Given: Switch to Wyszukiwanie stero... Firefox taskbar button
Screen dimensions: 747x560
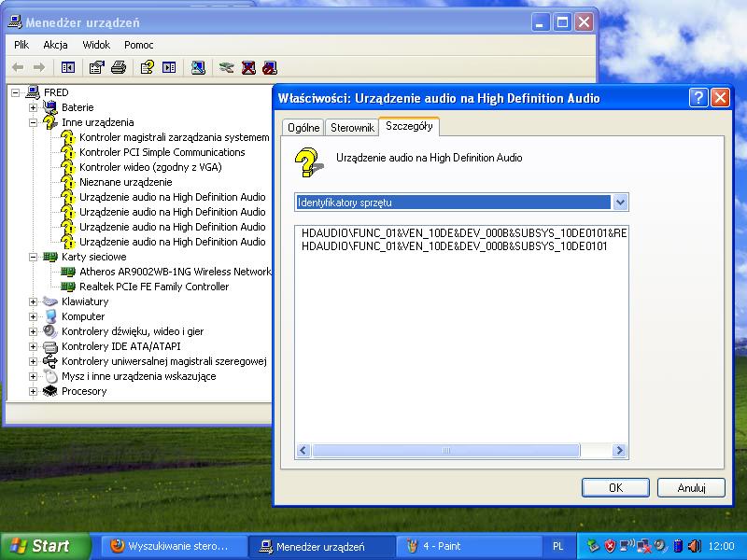Looking at the screenshot, I should point(173,546).
